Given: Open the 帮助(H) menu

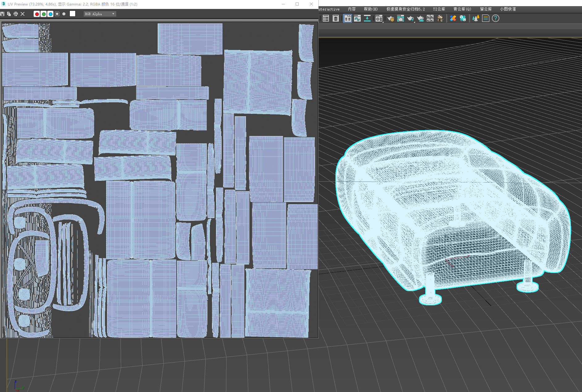Looking at the screenshot, I should tap(370, 9).
